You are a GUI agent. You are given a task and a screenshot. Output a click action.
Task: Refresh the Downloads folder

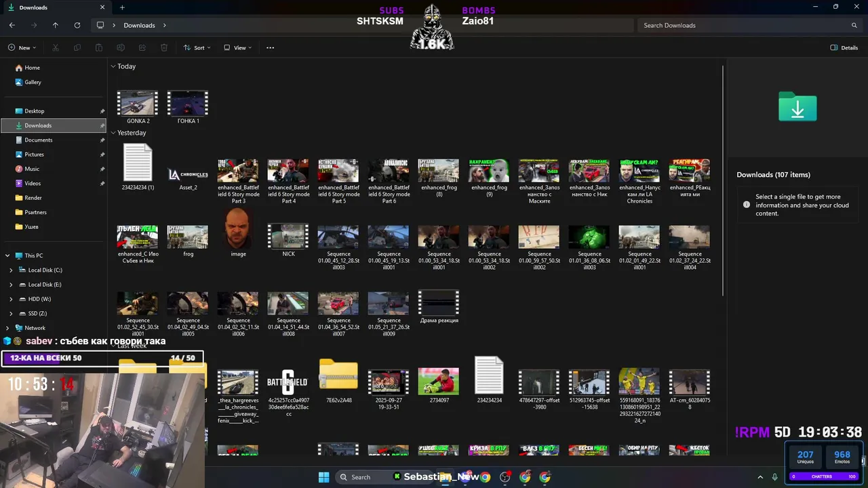[77, 25]
